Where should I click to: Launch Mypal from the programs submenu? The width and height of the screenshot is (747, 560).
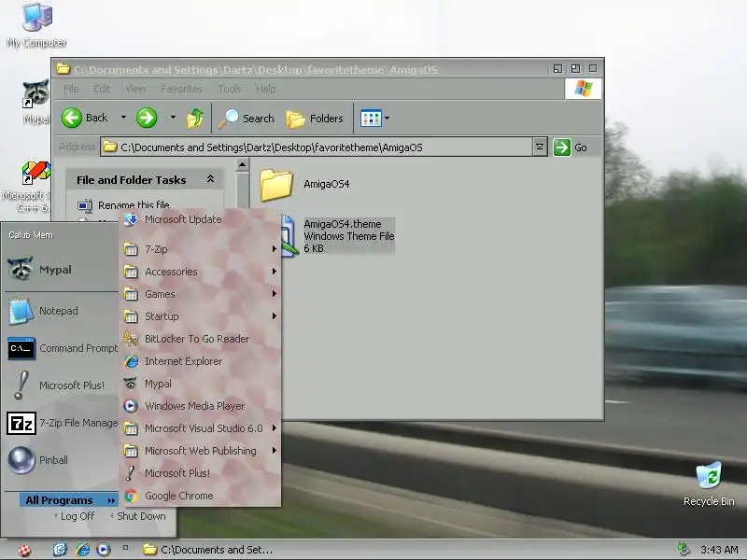coord(200,384)
